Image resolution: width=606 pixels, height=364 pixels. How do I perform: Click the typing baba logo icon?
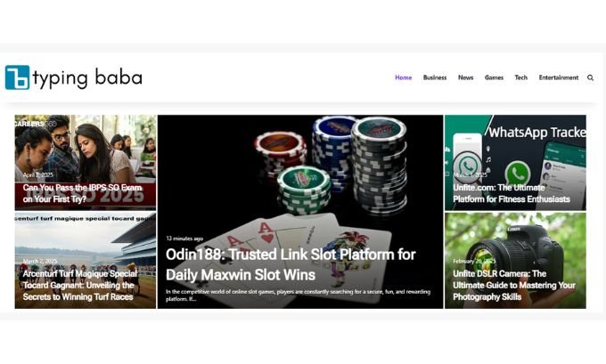[x=17, y=77]
